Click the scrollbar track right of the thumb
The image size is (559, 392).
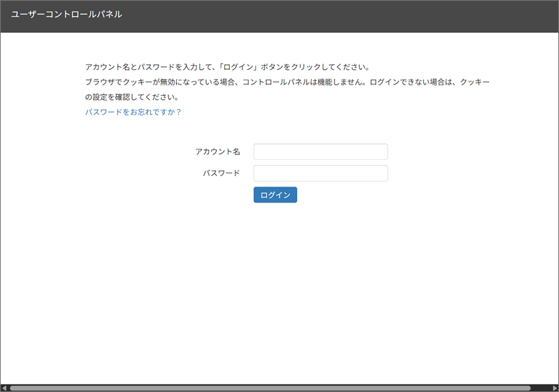pos(541,388)
